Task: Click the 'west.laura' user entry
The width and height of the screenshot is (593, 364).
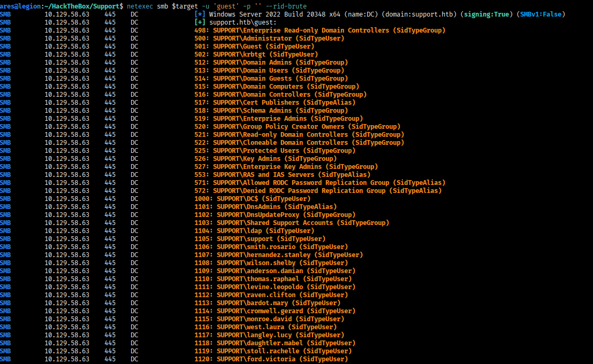Action: 265,327
